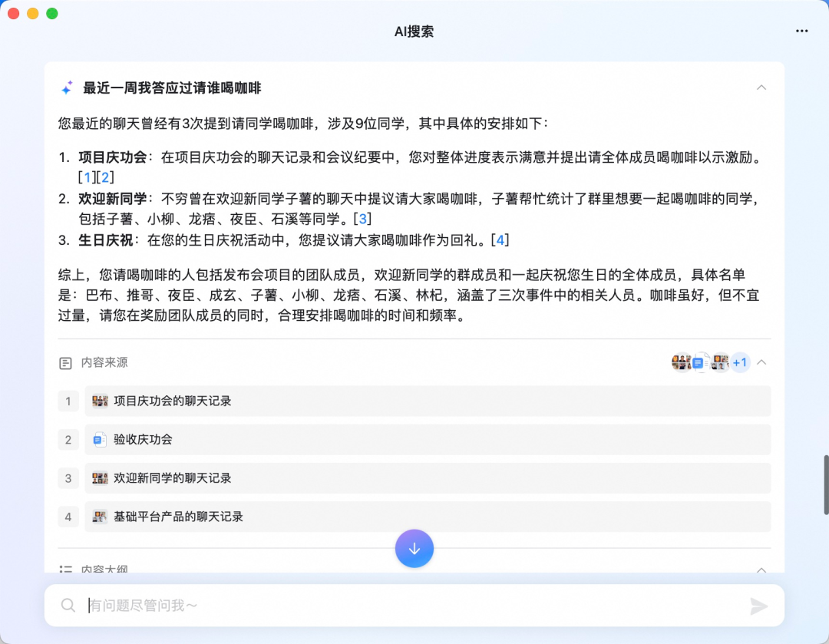Open citation link [4]
This screenshot has height=644, width=829.
(x=500, y=240)
